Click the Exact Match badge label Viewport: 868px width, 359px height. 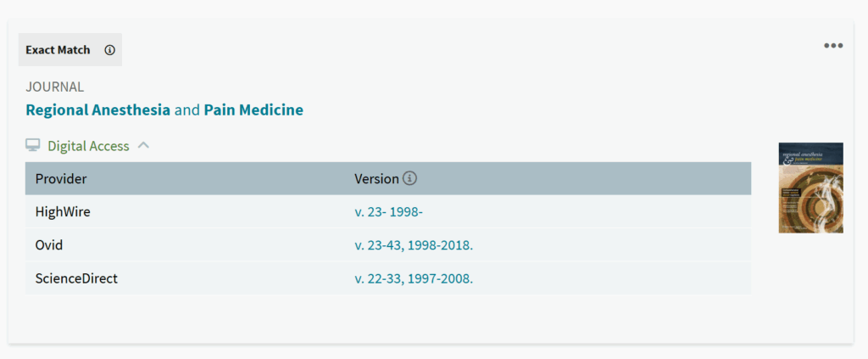tap(58, 50)
